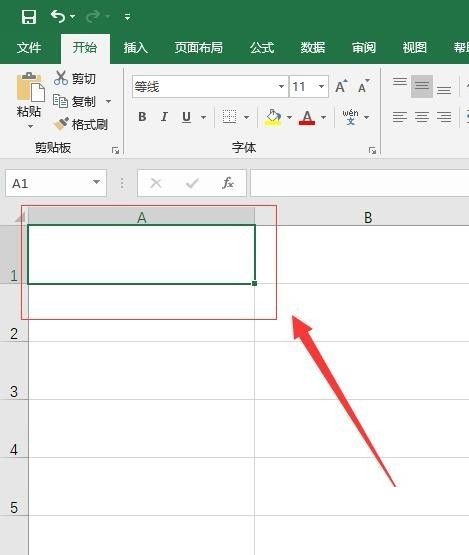This screenshot has height=555, width=469.
Task: Open the 公式 ribbon tab
Action: pyautogui.click(x=262, y=47)
